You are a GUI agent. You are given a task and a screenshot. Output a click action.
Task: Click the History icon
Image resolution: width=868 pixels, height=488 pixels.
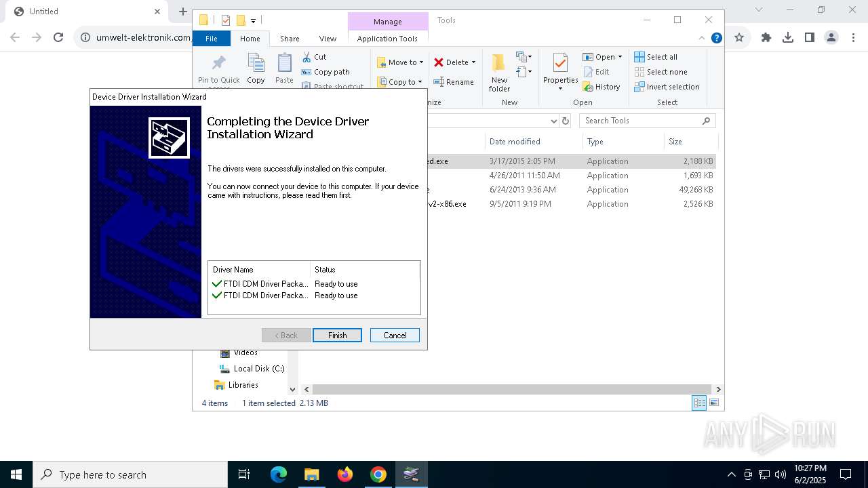coord(587,87)
